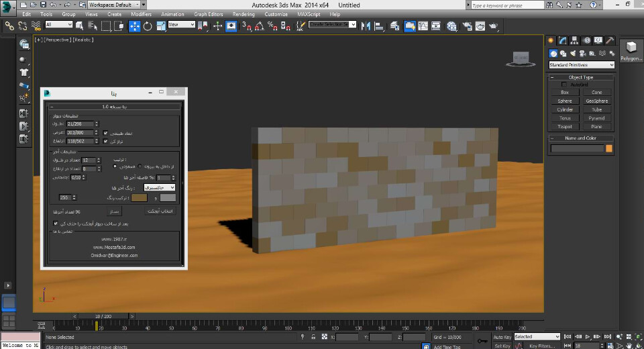Enable the AutoGrid checkbox
The width and height of the screenshot is (644, 349).
click(x=565, y=85)
